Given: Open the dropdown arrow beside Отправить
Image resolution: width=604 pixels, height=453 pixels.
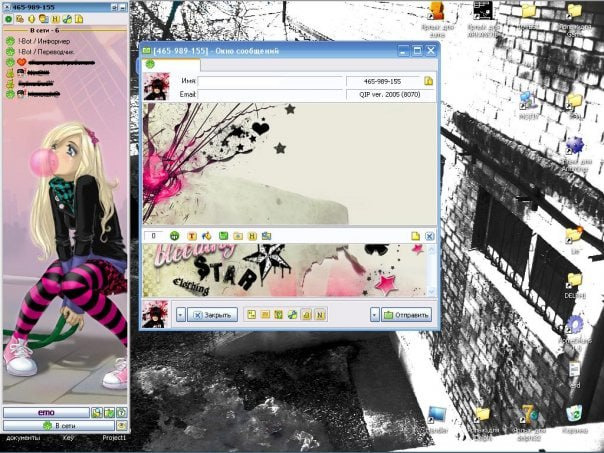Looking at the screenshot, I should (x=375, y=314).
